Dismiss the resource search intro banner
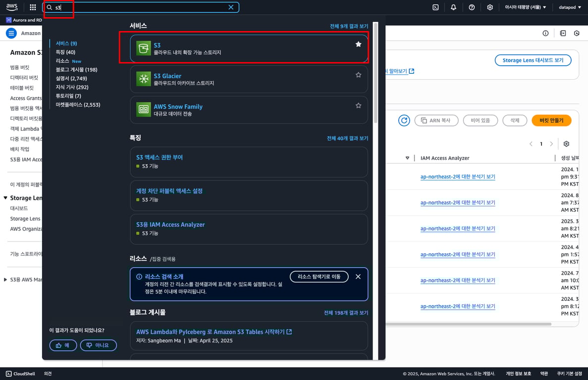This screenshot has width=588, height=380. (x=358, y=277)
